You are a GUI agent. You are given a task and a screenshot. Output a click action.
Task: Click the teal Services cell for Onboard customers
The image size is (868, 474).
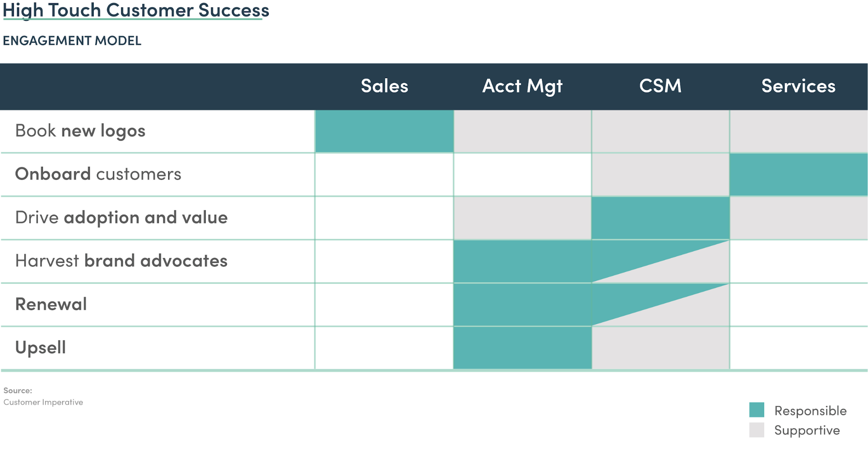pyautogui.click(x=798, y=175)
